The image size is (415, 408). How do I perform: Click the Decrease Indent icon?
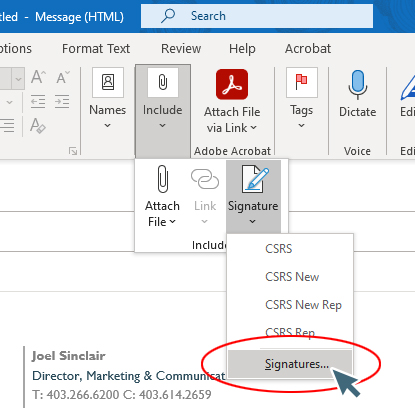point(38,102)
